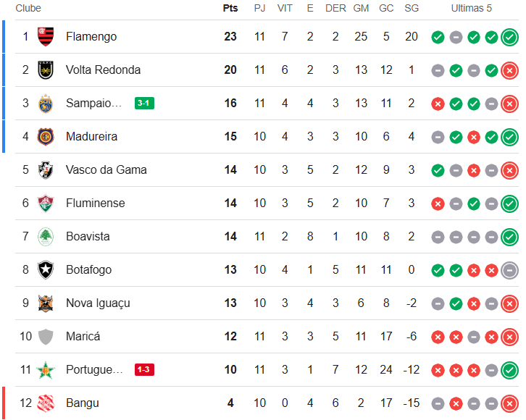This screenshot has width=526, height=420.
Task: Open the Maricá team link
Action: pyautogui.click(x=83, y=336)
